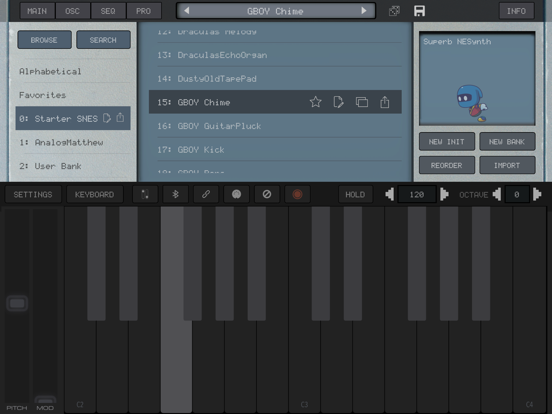Open the SEQ tab
This screenshot has width=552, height=414.
108,11
